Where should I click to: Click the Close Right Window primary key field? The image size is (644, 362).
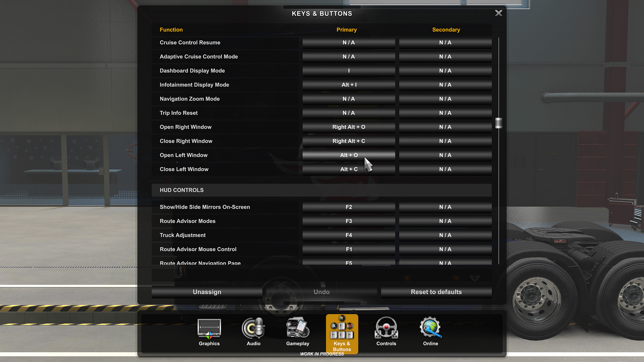[x=349, y=140]
